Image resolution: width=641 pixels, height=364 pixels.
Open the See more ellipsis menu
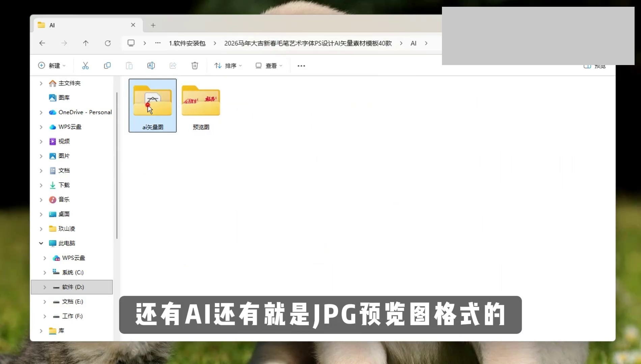[301, 66]
